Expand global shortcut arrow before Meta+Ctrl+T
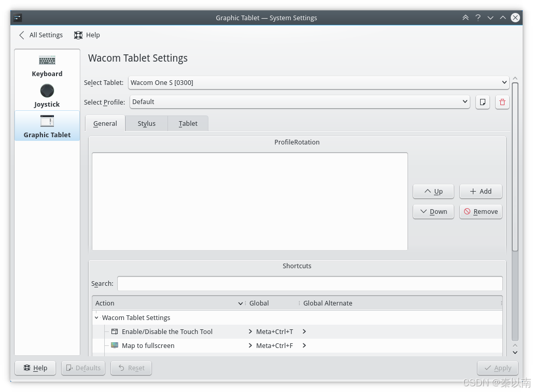 tap(250, 331)
